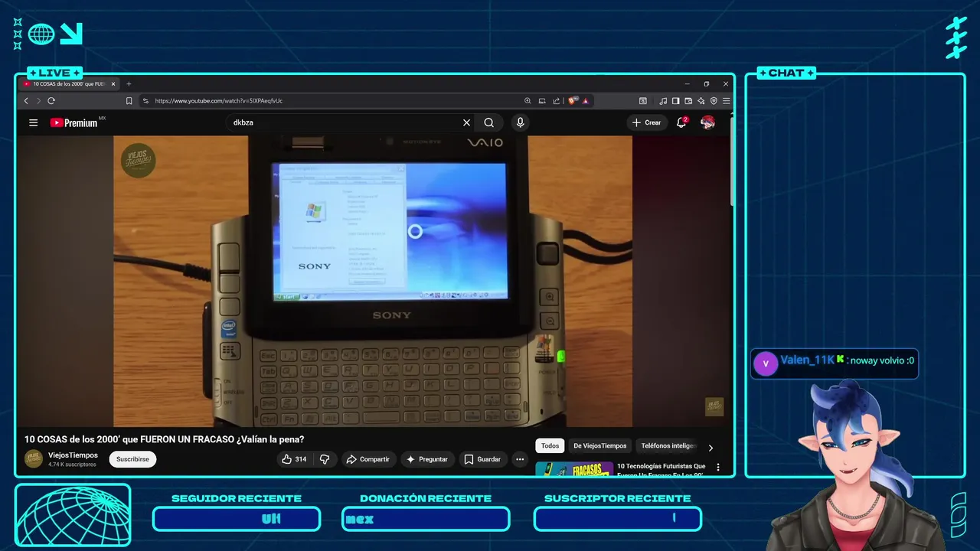Open options for 10 Tecnologías Futuristas video
The width and height of the screenshot is (980, 551).
tap(717, 467)
